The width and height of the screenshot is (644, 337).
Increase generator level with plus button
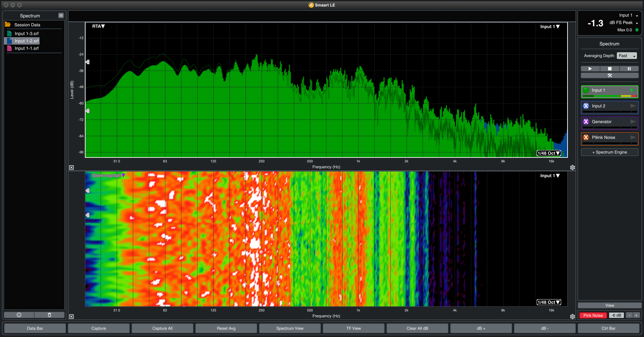tap(636, 315)
